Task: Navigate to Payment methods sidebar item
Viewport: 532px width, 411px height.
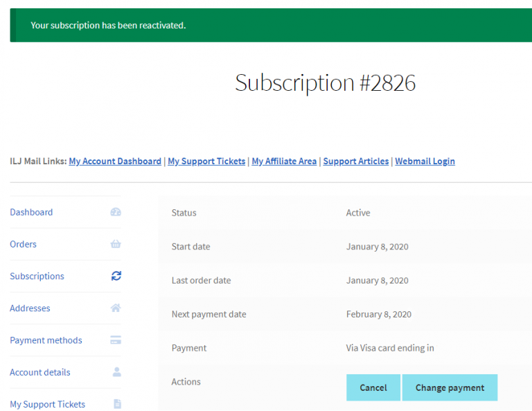Action: [x=46, y=340]
